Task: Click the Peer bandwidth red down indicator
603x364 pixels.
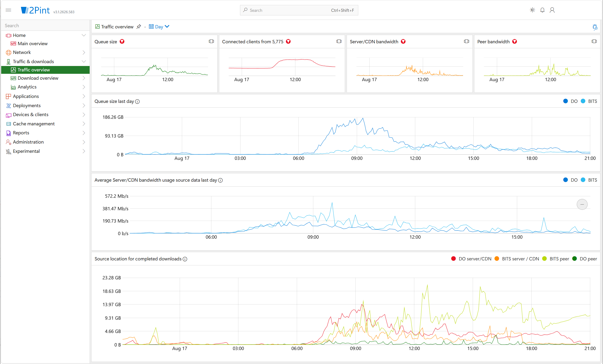Action: (x=514, y=41)
